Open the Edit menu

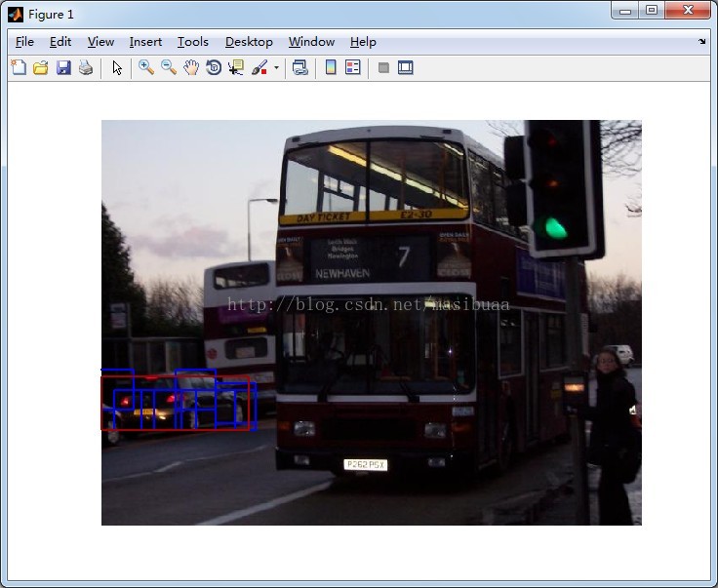tap(60, 42)
